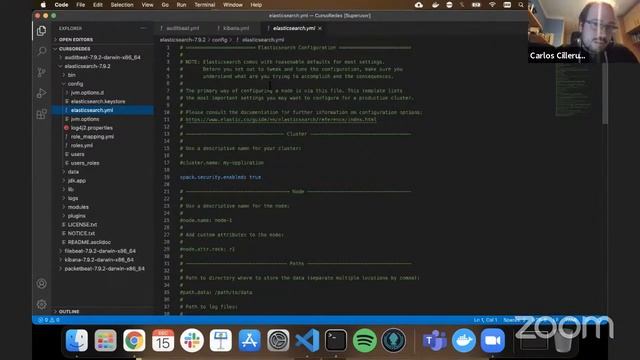Open the Selection menu
The image size is (640, 360).
(122, 5)
